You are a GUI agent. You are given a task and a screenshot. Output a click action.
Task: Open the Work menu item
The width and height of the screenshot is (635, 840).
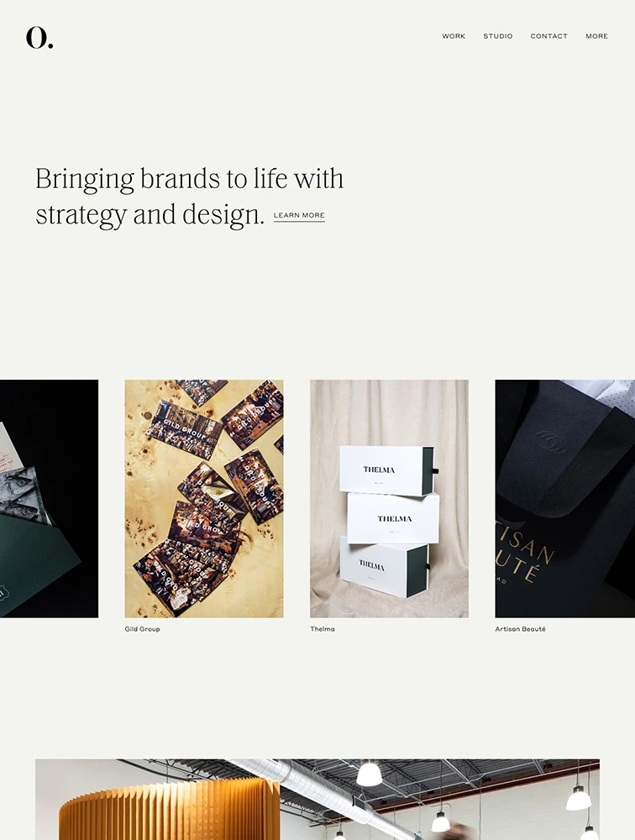click(x=454, y=36)
